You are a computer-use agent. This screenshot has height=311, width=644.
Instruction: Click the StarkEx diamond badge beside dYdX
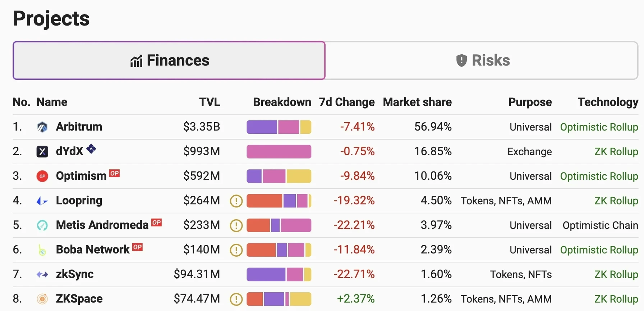click(91, 148)
